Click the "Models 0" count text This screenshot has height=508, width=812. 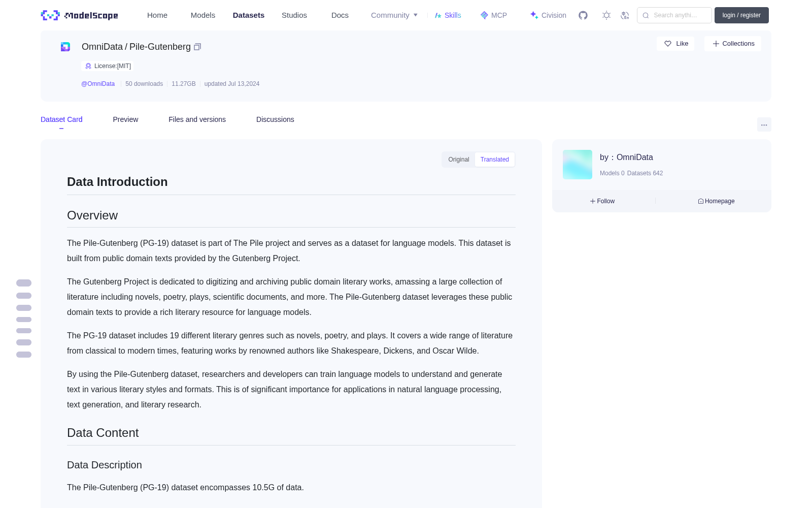[x=612, y=173]
